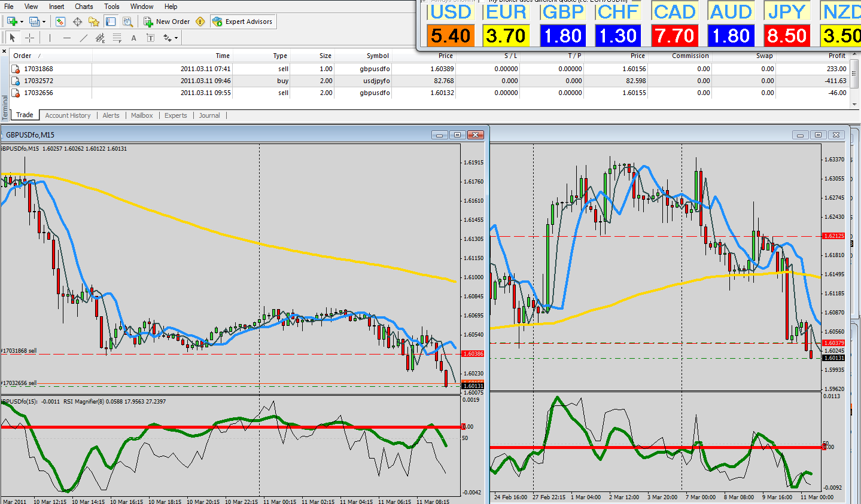Open the Profiles toolbar icon
Screen dimensions: 861x504
click(34, 22)
